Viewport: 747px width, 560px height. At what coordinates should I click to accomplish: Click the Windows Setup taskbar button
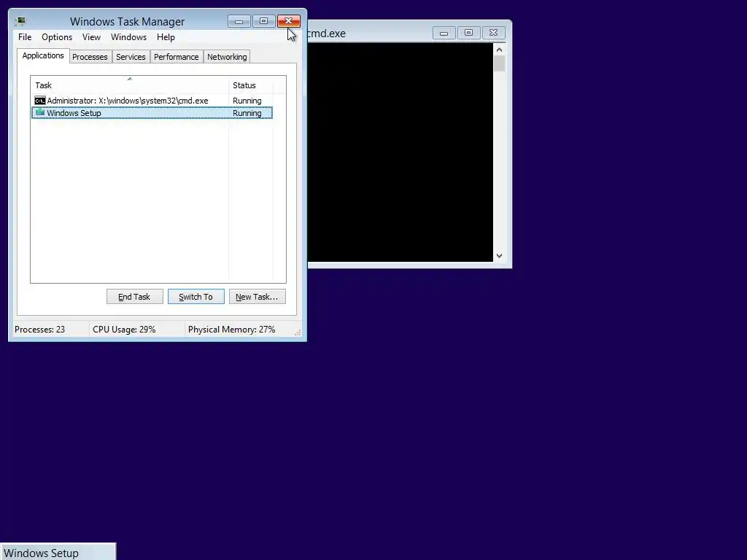click(58, 553)
